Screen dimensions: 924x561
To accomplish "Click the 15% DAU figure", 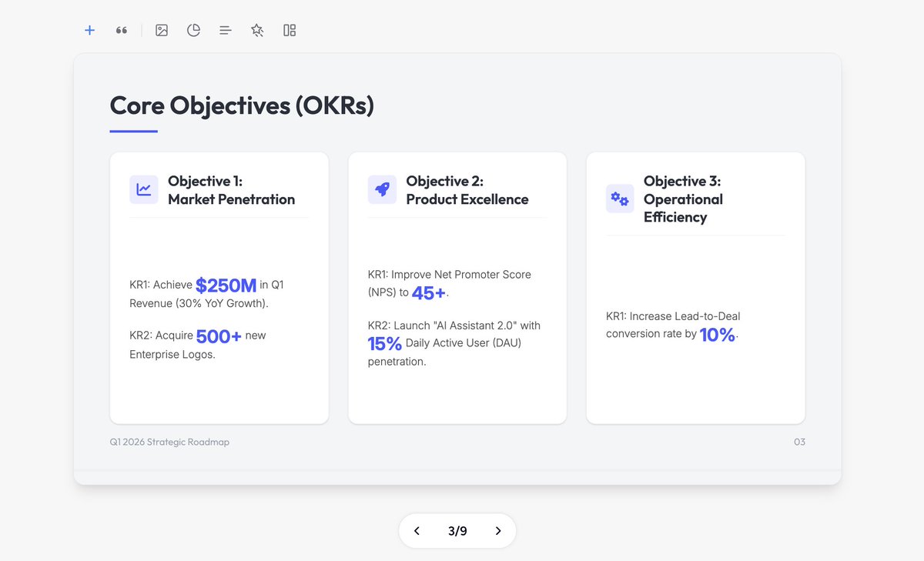I will (385, 344).
